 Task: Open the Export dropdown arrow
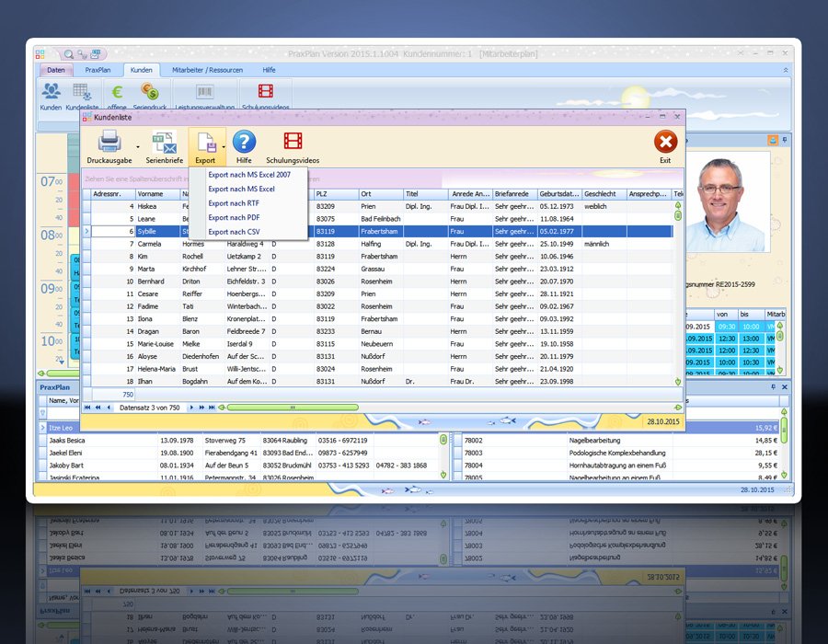click(224, 147)
